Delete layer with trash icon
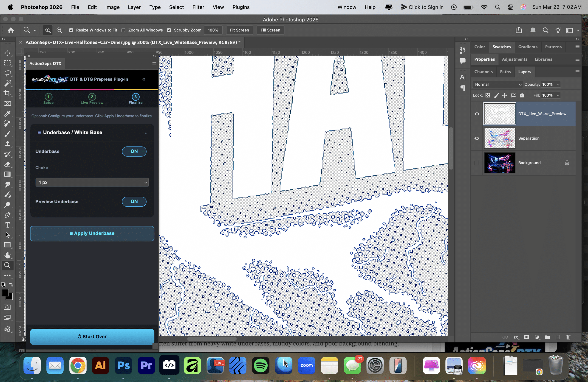Screen dimensions: 588x382 (568, 337)
